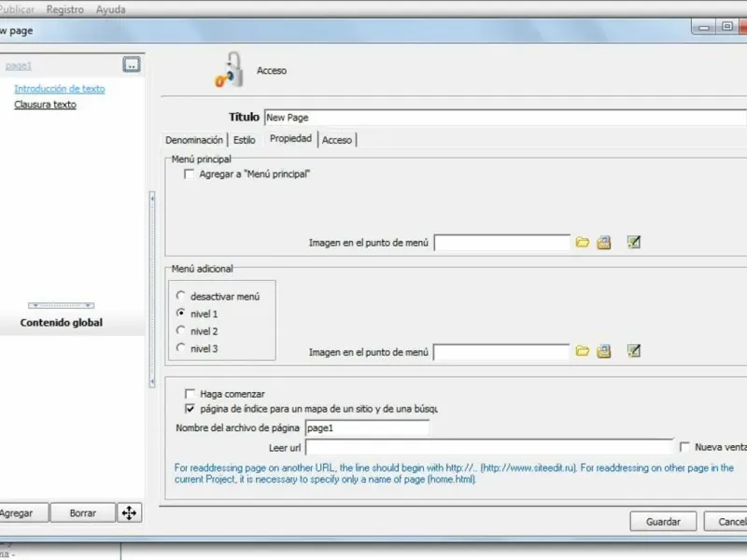Click the page1 link in sidebar
This screenshot has height=560, width=747.
19,65
